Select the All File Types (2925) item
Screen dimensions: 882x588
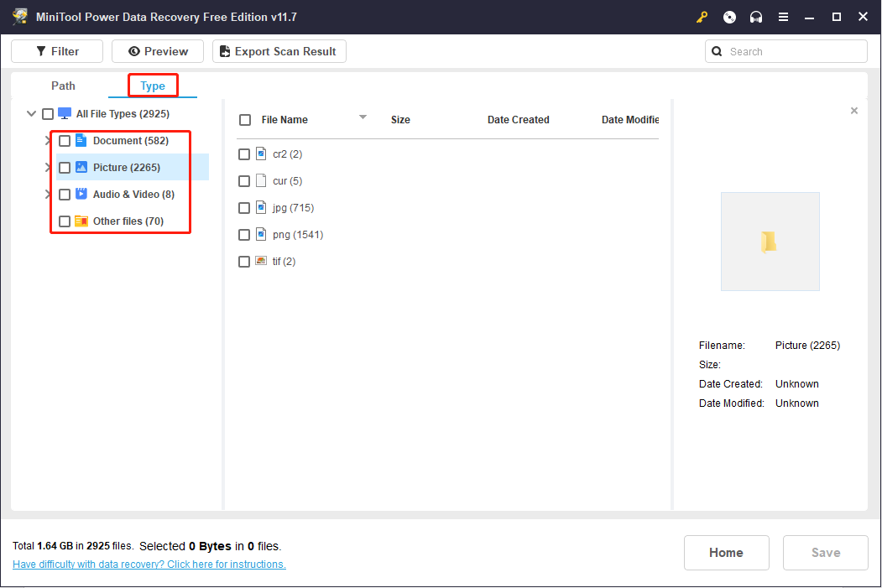point(123,113)
